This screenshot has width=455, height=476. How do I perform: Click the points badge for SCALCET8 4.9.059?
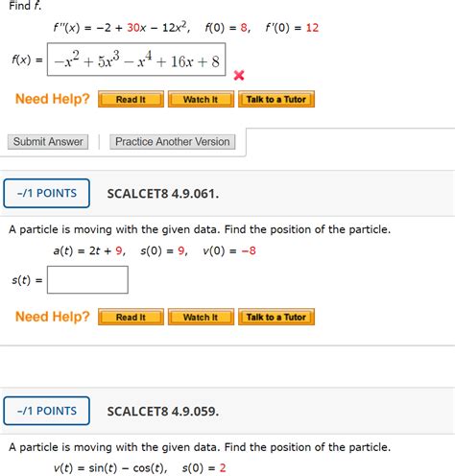click(x=47, y=411)
